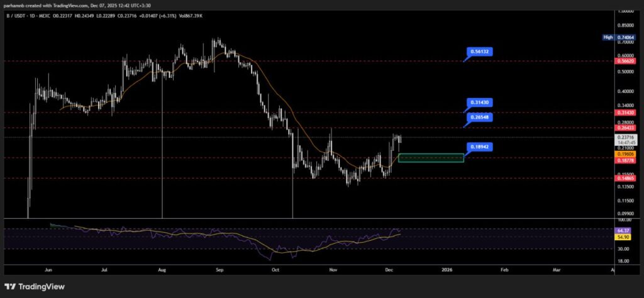Click the TradingView logo icon

(9, 286)
